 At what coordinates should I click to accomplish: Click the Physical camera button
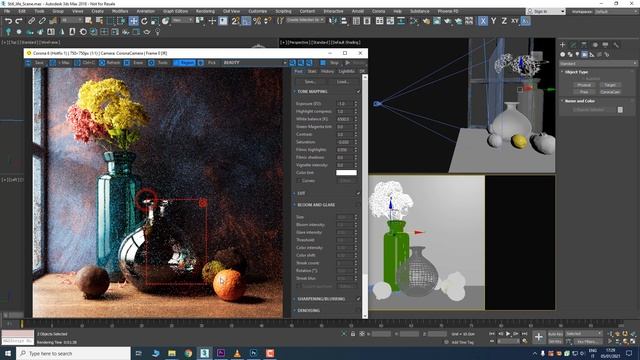(x=584, y=85)
